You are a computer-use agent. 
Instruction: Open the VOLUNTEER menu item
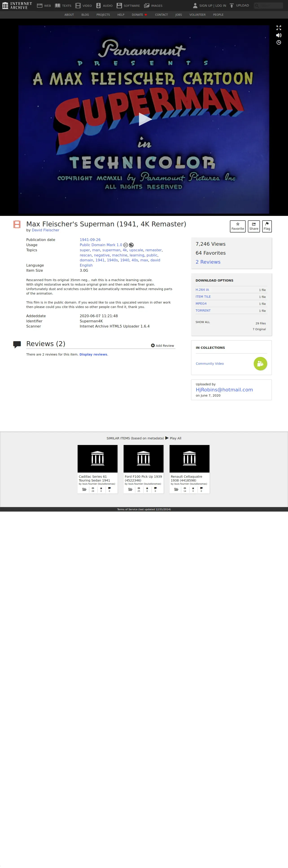197,15
